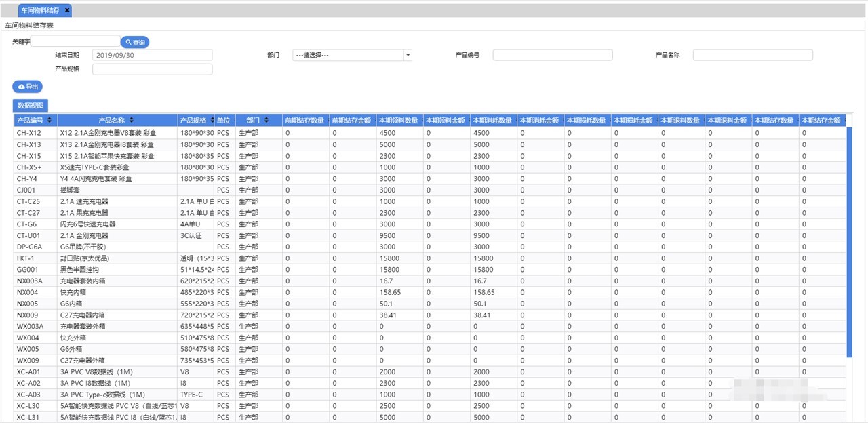Sort by 产品编号 column sort icon
This screenshot has width=868, height=423.
[x=49, y=121]
